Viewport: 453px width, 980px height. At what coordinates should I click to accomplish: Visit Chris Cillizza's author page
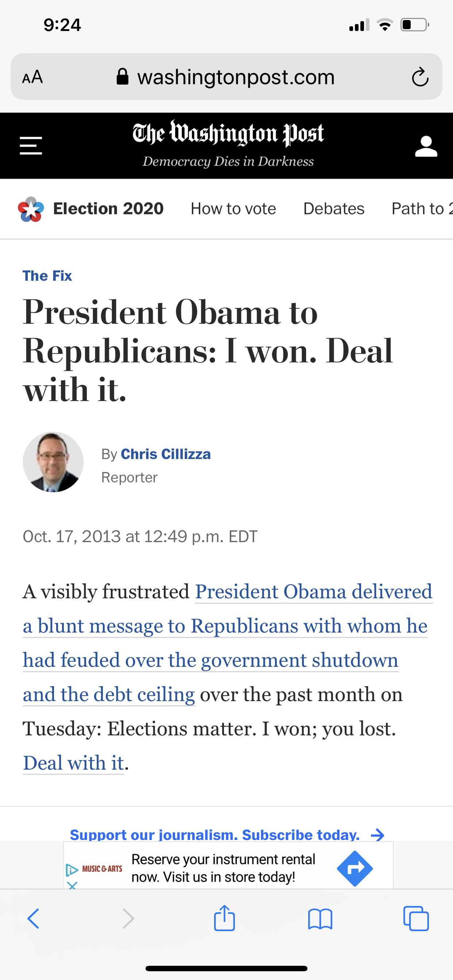[166, 454]
